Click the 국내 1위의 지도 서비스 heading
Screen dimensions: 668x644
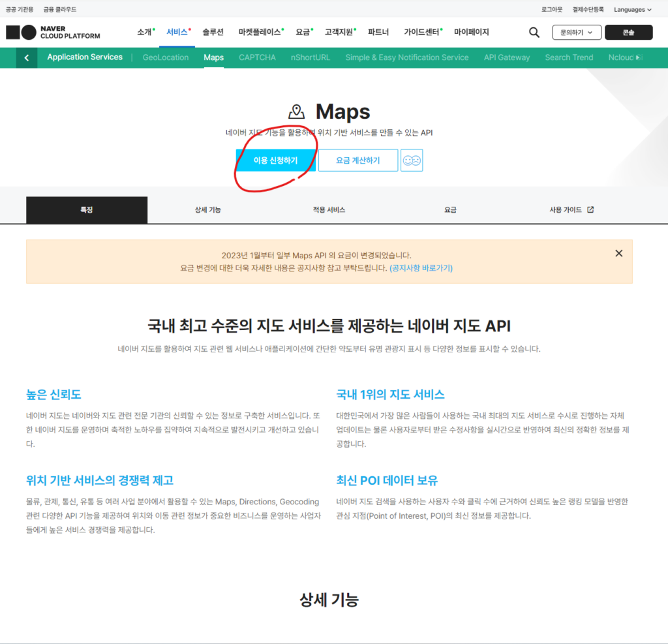coord(390,395)
